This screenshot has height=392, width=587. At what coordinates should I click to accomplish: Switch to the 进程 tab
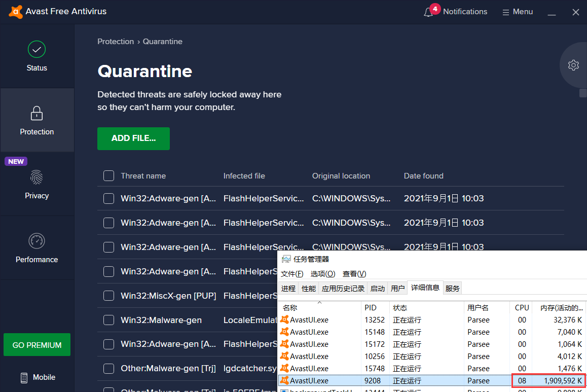(x=288, y=288)
